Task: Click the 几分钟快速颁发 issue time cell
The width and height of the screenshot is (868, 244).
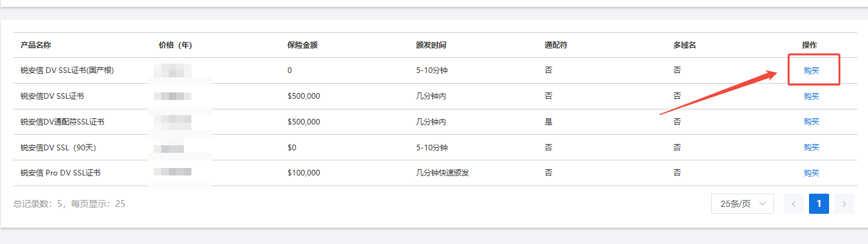Action: click(442, 173)
